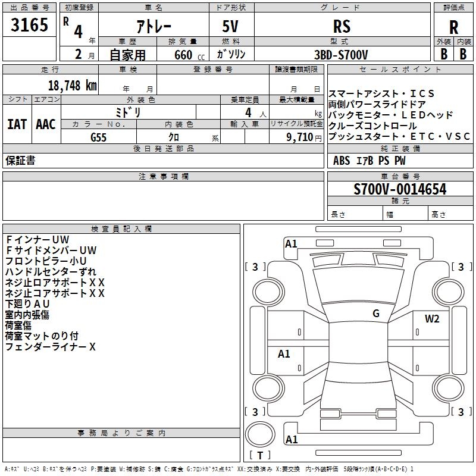Select sales point クルーズコントロール

pyautogui.click(x=372, y=126)
